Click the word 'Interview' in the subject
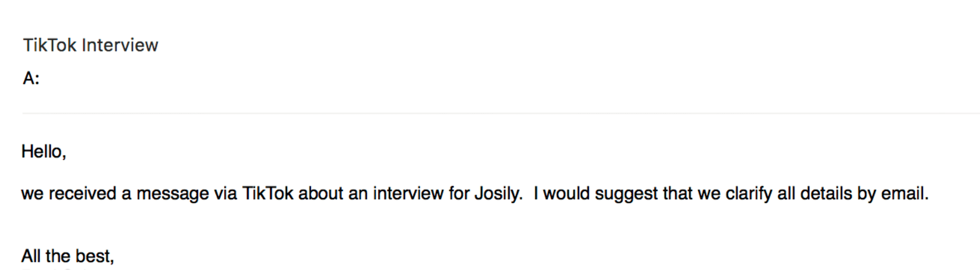Image resolution: width=980 pixels, height=278 pixels. [x=120, y=45]
